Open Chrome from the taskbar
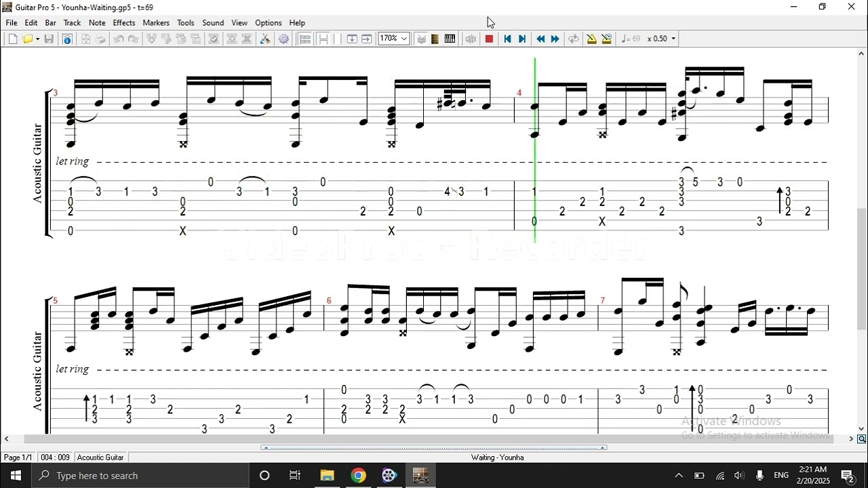The height and width of the screenshot is (488, 868). [x=358, y=476]
